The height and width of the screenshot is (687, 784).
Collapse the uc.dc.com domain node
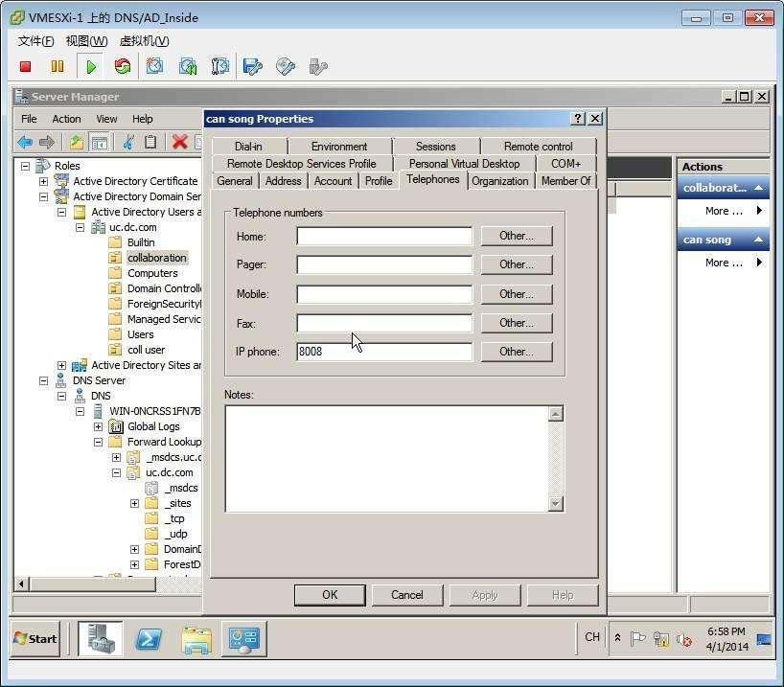(x=80, y=227)
